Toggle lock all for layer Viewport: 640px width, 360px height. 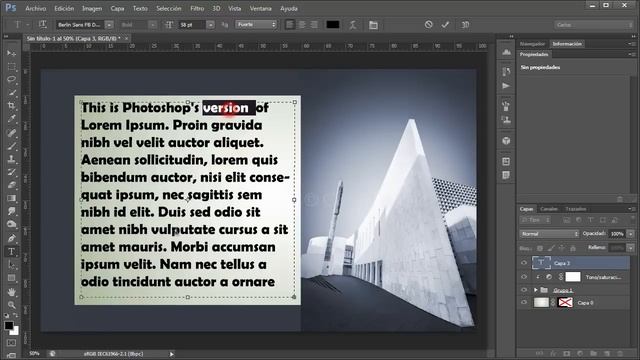(573, 248)
